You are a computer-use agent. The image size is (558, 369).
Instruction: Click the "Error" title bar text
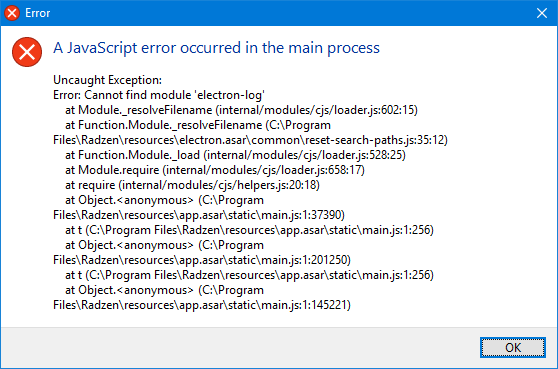[x=37, y=13]
